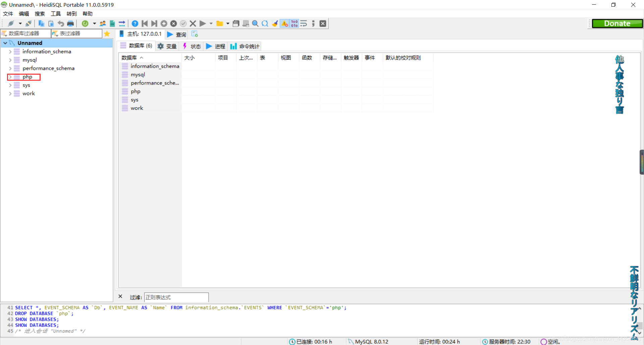Viewport: 644px width, 345px height.
Task: Click the print icon
Action: coord(70,23)
